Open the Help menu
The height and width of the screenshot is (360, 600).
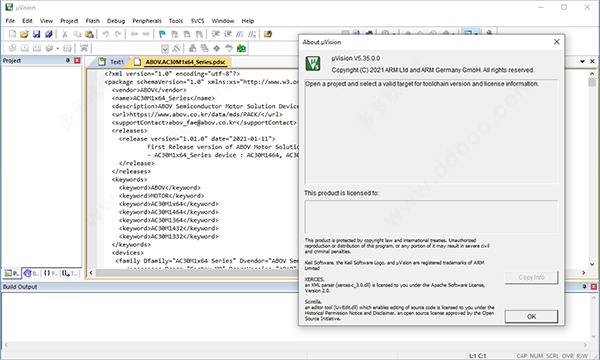pos(248,21)
